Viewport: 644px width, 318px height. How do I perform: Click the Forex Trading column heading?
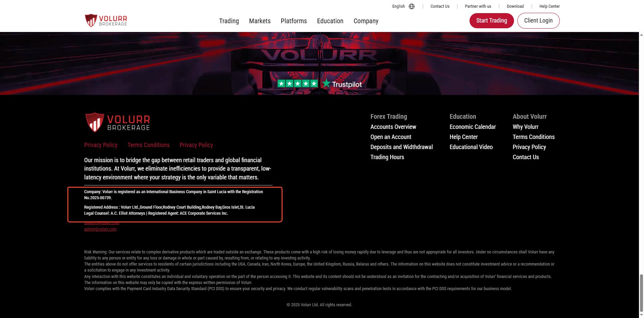click(x=389, y=116)
